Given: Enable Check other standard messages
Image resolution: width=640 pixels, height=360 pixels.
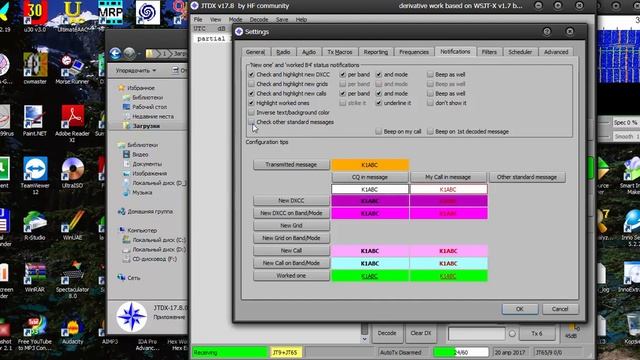Looking at the screenshot, I should (251, 122).
